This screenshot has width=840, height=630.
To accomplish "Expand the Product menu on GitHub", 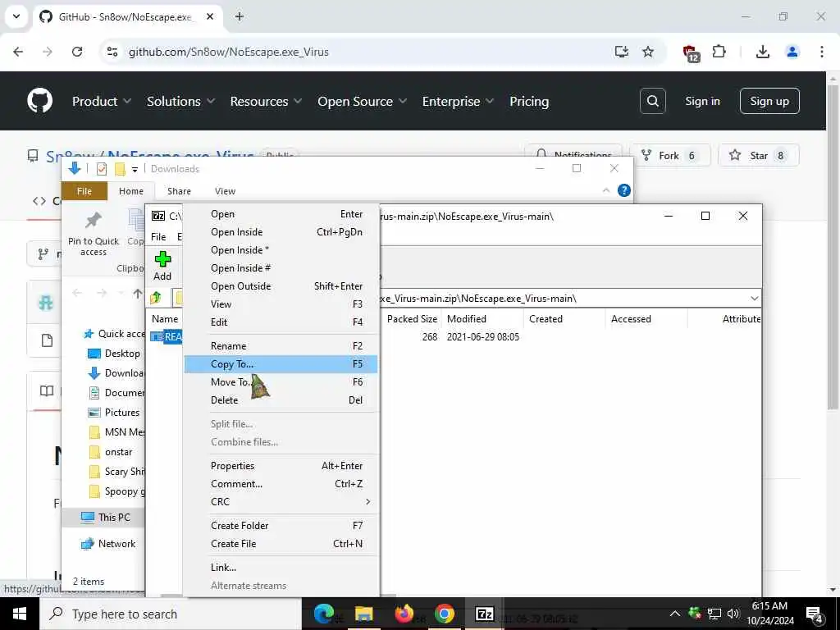I will tap(101, 101).
